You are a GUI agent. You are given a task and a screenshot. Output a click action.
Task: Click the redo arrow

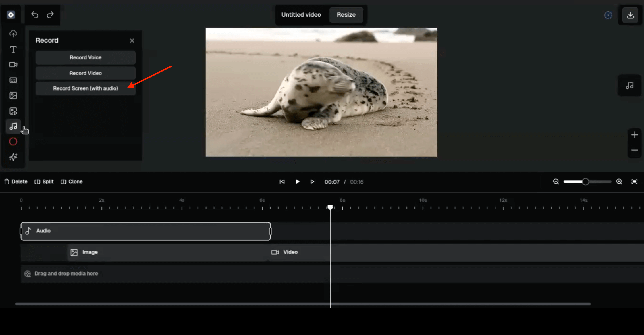coord(50,15)
